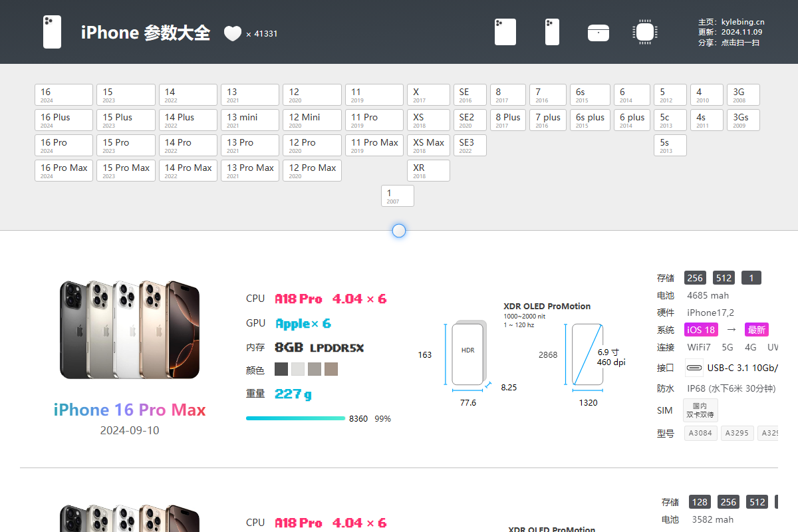This screenshot has height=532, width=798.
Task: Click the A3084 model number
Action: [x=700, y=433]
